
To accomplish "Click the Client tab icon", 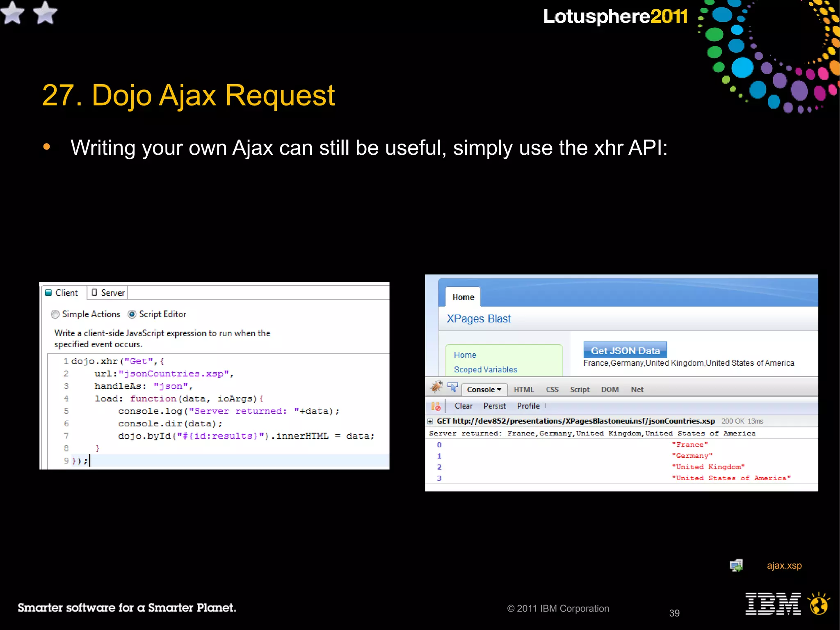I will [x=48, y=293].
